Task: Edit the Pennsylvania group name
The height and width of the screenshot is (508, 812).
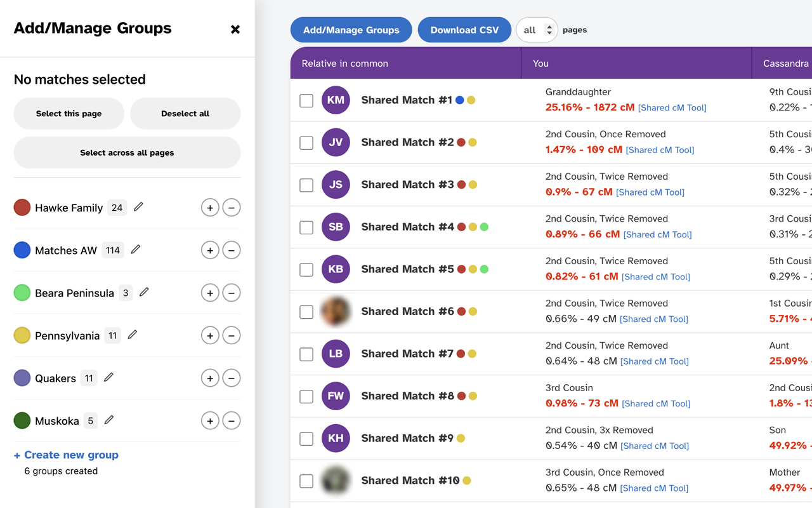Action: [x=132, y=334]
